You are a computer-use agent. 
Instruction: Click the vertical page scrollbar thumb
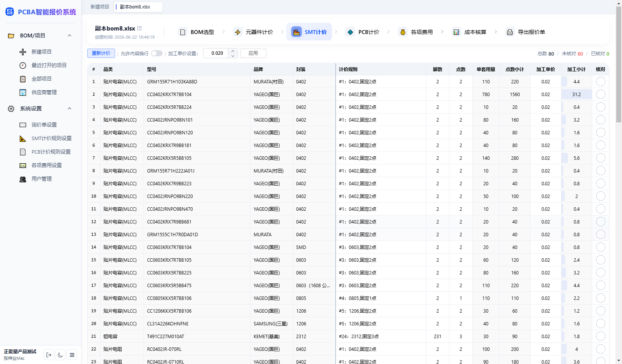(x=619, y=64)
